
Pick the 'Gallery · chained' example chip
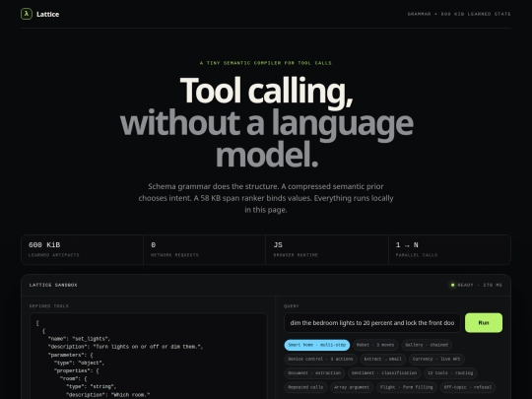click(427, 345)
